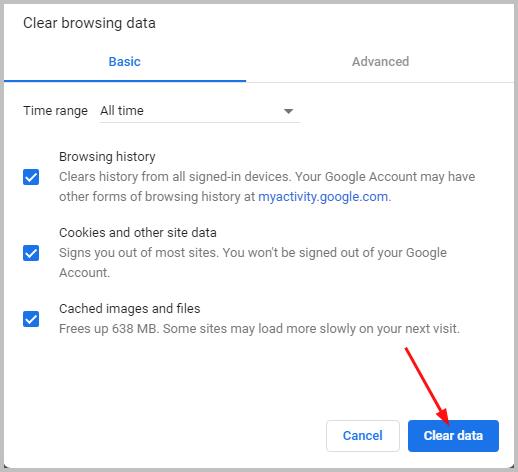Click the 'Browsing history' option label
This screenshot has width=518, height=472.
[x=107, y=157]
